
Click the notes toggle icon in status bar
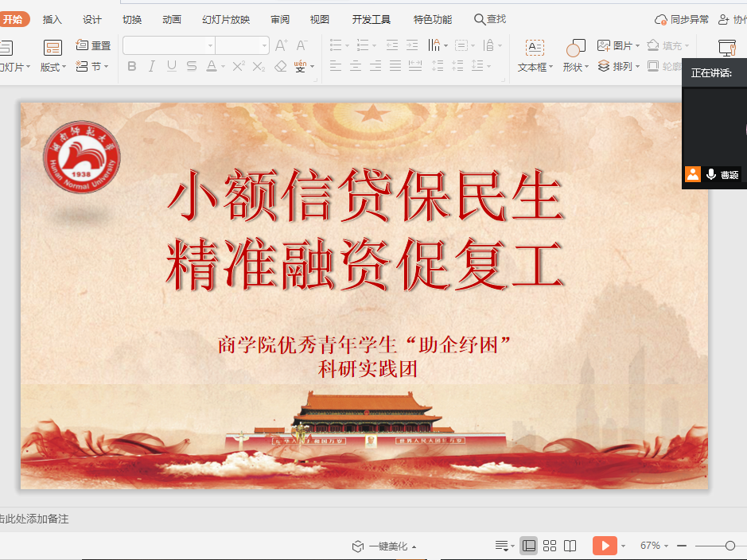(x=502, y=546)
